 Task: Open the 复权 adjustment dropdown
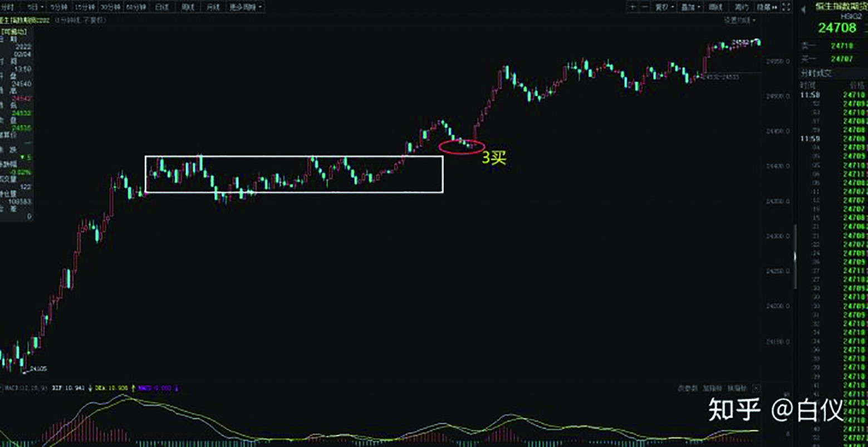[x=664, y=7]
